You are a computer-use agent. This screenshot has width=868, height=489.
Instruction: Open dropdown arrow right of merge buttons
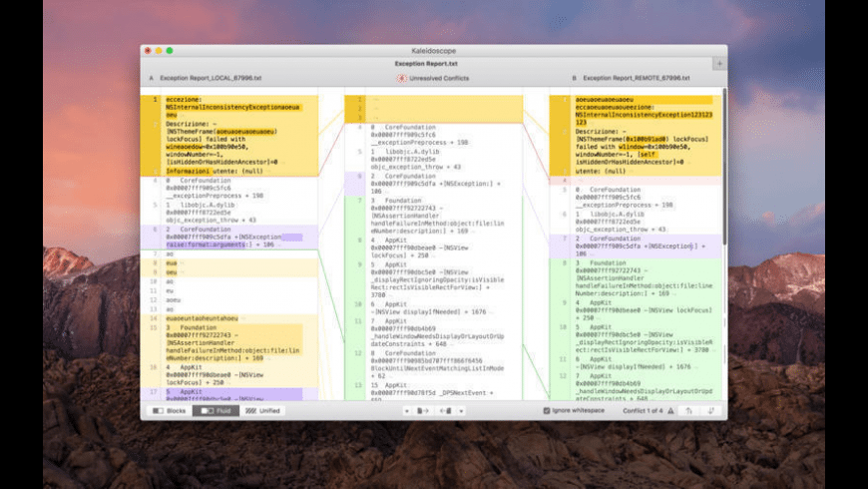tap(461, 411)
